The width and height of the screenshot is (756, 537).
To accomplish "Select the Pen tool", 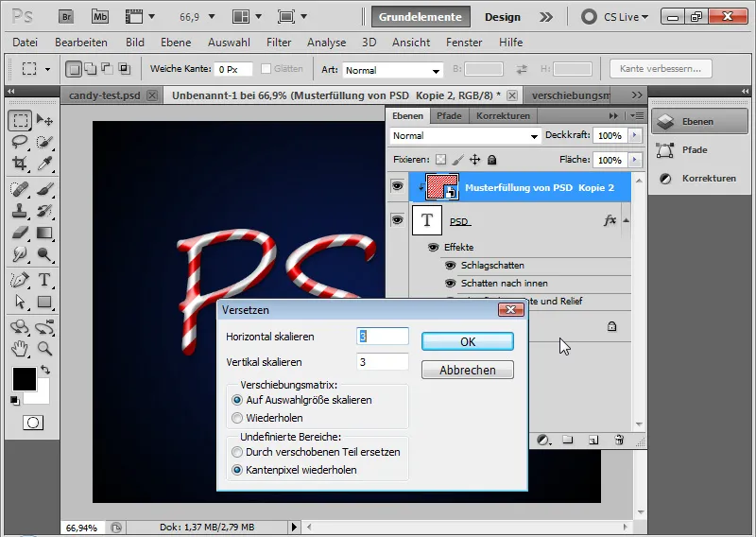I will 20,280.
